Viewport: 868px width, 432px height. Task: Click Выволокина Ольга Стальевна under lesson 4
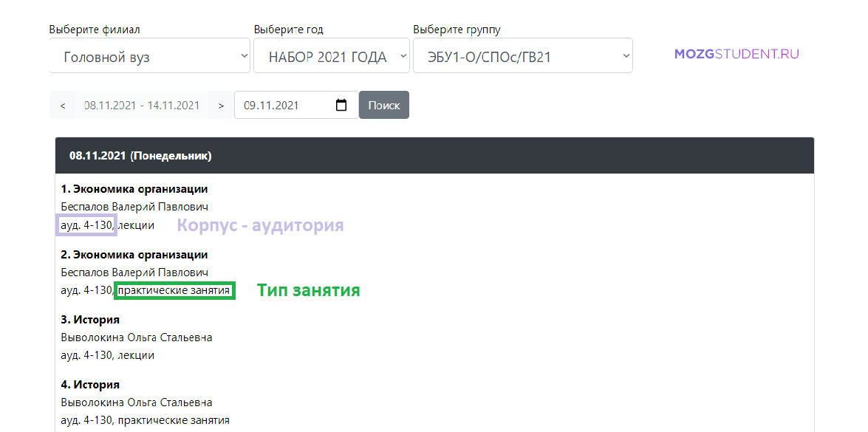coord(137,402)
